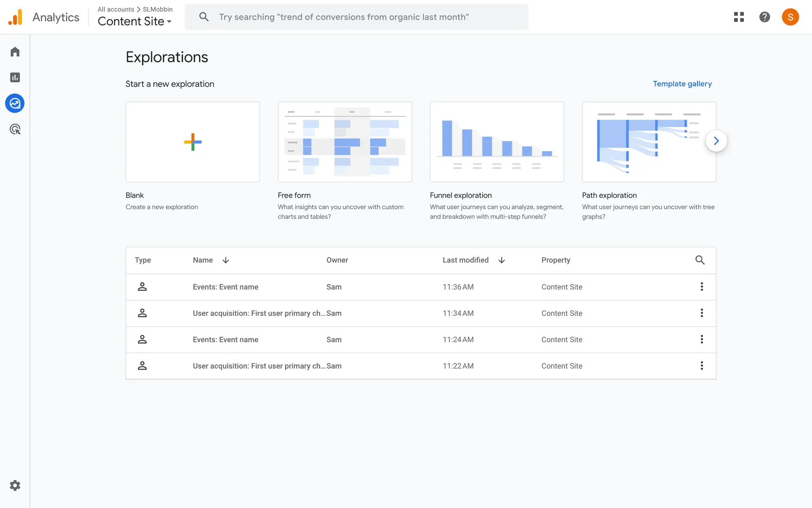Screen dimensions: 812x508
Task: Click the Help question mark icon
Action: pos(764,17)
